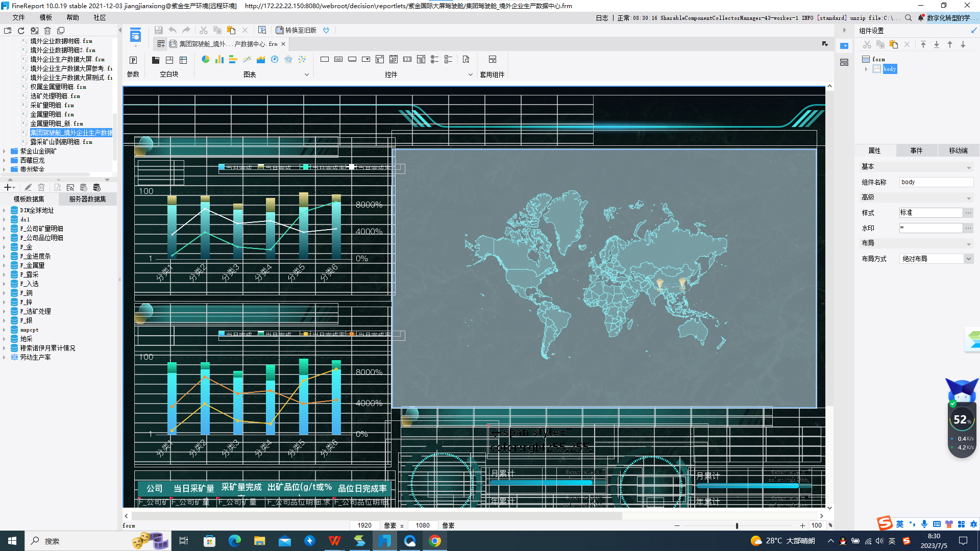The image size is (980, 551).
Task: Select the checkbox group widget icon
Action: pos(449,59)
